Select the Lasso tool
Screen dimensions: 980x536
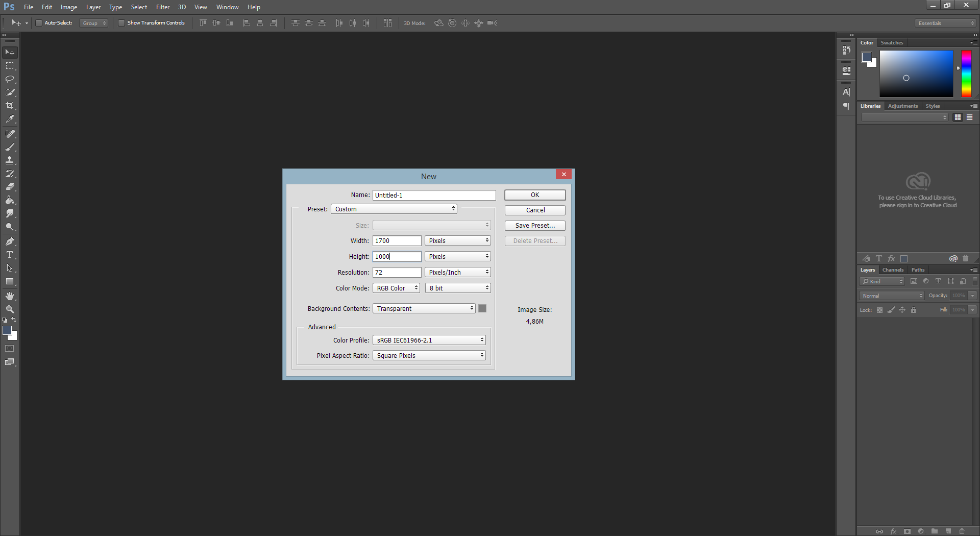[10, 79]
